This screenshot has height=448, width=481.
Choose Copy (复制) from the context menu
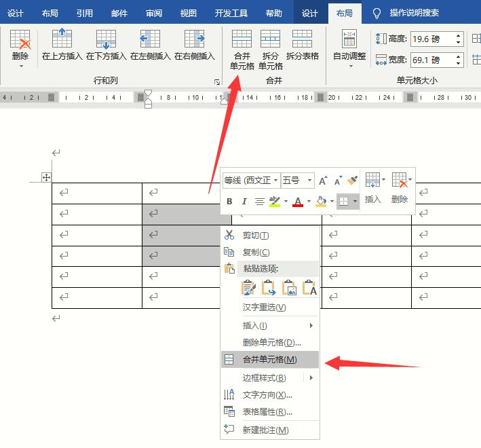pos(270,253)
